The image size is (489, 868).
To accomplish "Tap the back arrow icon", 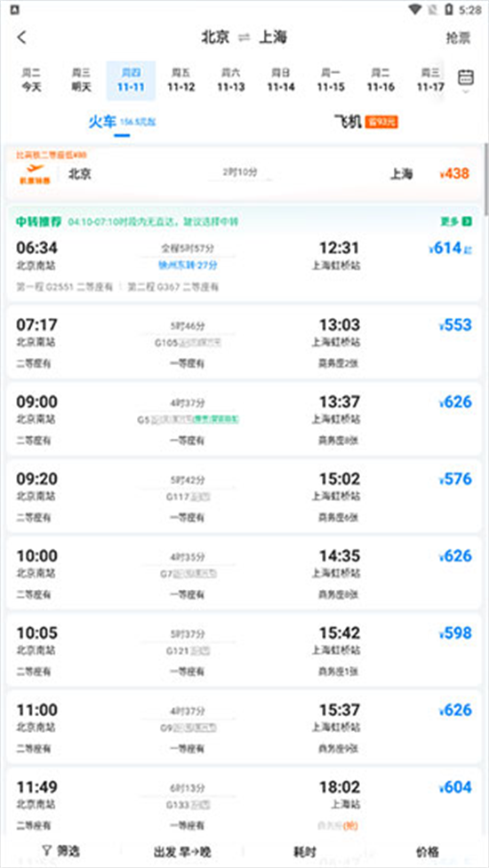I will pyautogui.click(x=21, y=37).
